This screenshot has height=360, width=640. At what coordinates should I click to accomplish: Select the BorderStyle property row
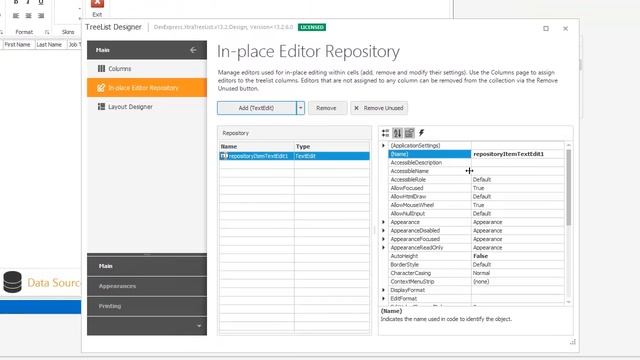tap(476, 264)
